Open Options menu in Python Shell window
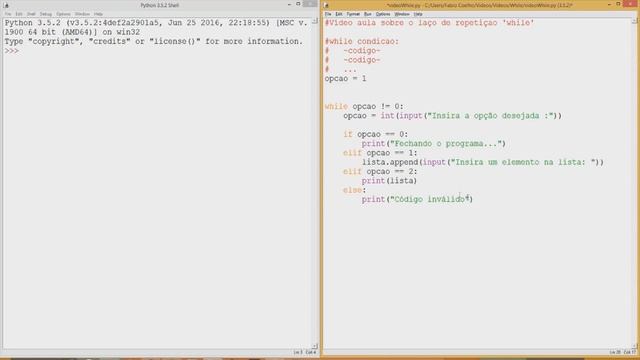Viewport: 640px width, 360px height. tap(63, 14)
